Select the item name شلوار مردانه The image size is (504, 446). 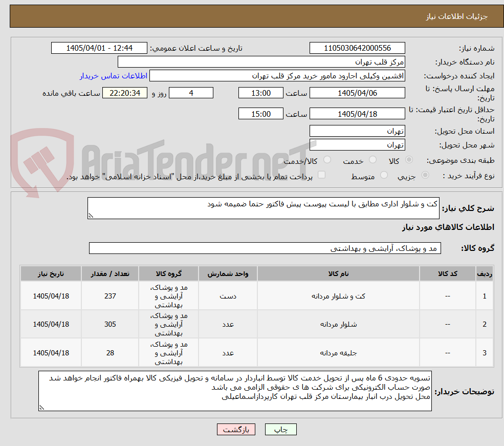[338, 325]
